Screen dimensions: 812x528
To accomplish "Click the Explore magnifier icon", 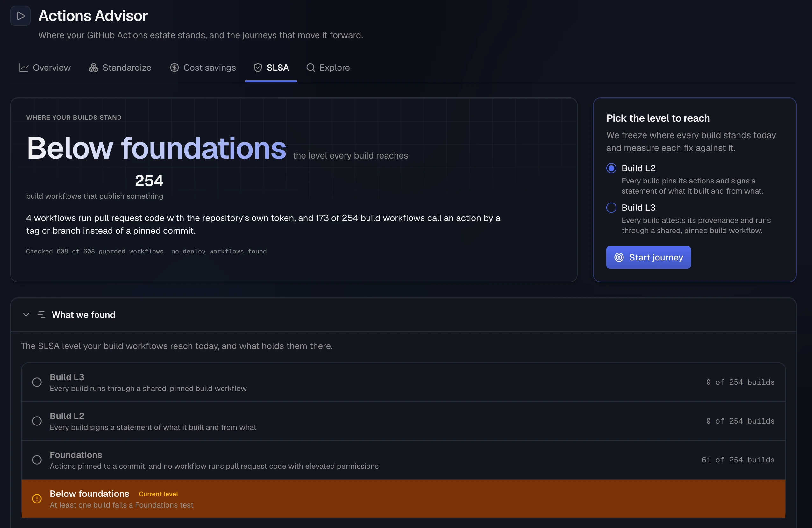I will (310, 68).
